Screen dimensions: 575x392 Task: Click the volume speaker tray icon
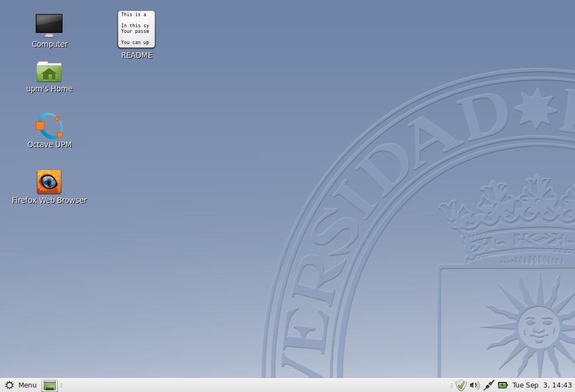click(475, 385)
